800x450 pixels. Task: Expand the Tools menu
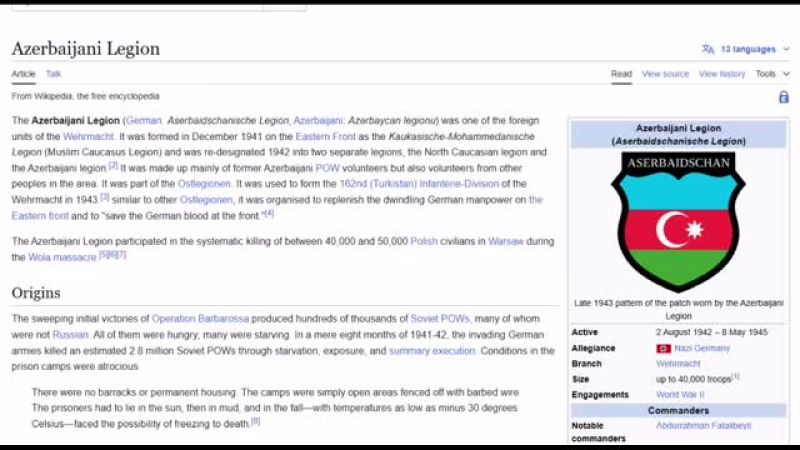[x=771, y=74]
